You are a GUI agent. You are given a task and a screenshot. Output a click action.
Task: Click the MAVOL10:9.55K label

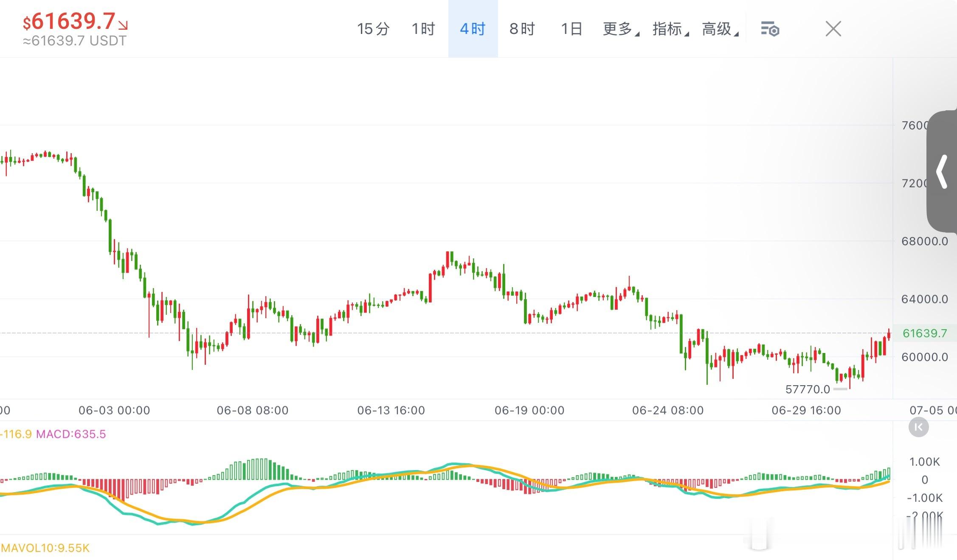pos(45,548)
